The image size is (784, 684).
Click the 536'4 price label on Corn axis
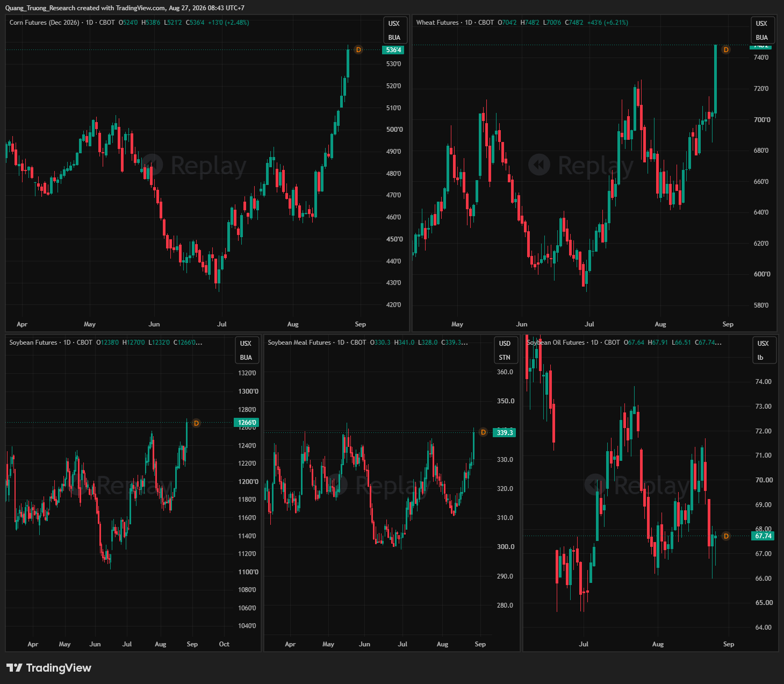tap(393, 50)
